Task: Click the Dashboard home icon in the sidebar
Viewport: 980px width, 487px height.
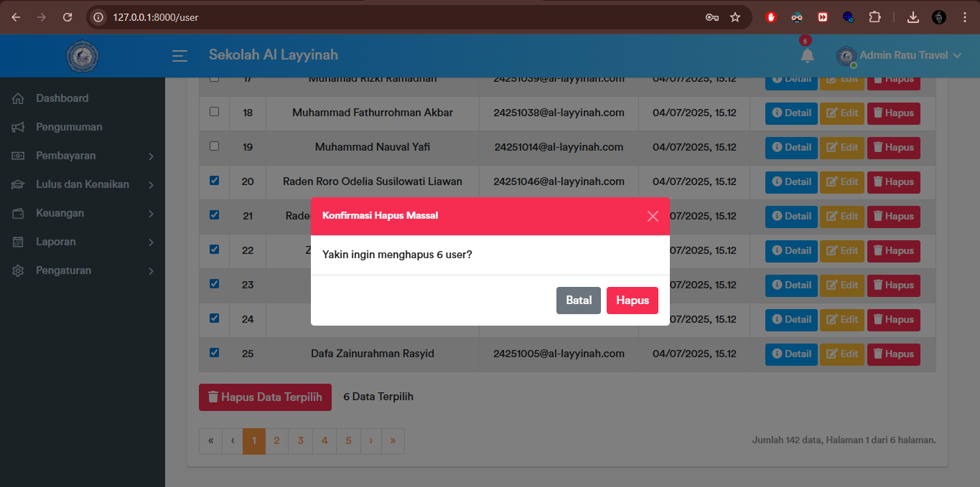Action: pyautogui.click(x=19, y=98)
